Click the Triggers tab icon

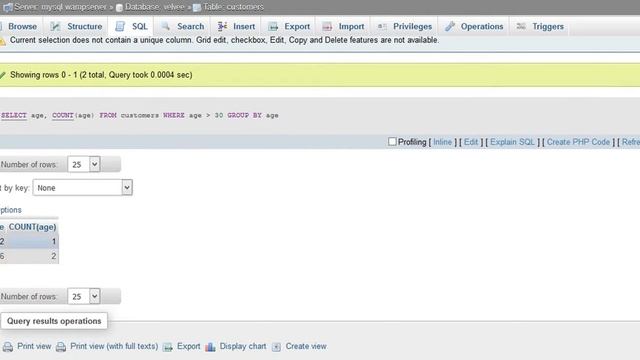[x=521, y=27]
